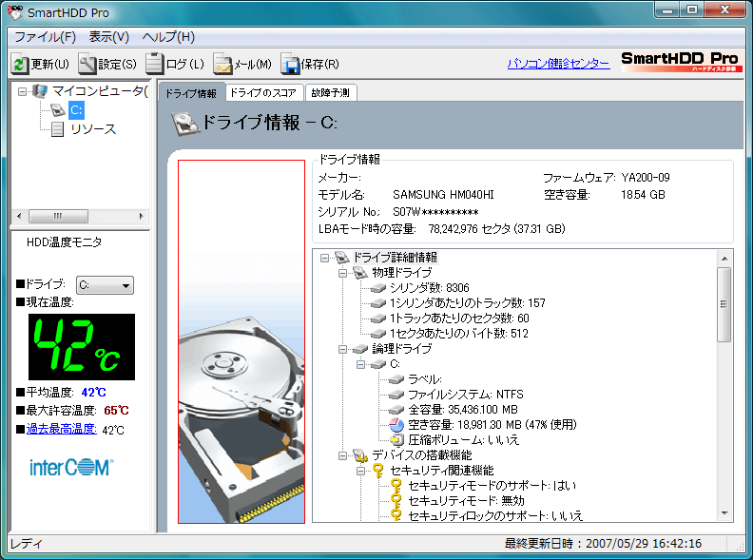The height and width of the screenshot is (560, 753).
Task: Click the detail tree scroll-down arrow
Action: coord(724,513)
